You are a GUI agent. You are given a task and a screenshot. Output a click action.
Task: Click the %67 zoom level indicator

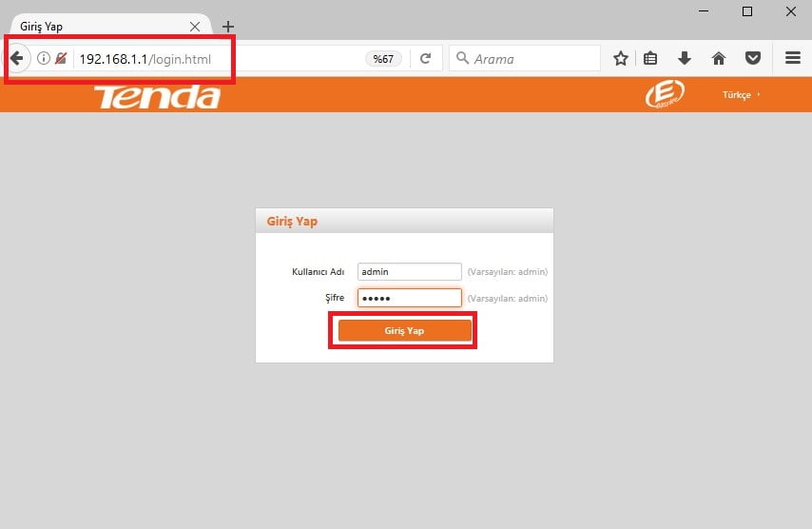(x=383, y=59)
